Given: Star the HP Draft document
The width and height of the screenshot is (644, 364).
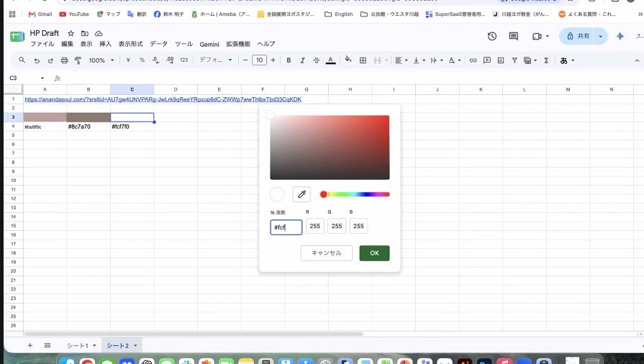Looking at the screenshot, I should tap(71, 33).
